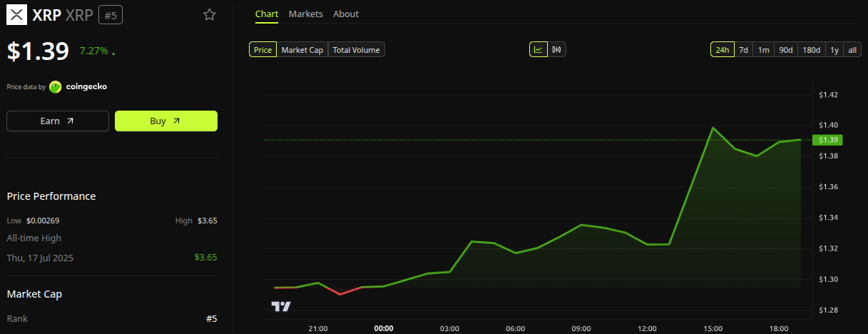This screenshot has width=868, height=334.
Task: Open the Markets tab
Action: [306, 14]
